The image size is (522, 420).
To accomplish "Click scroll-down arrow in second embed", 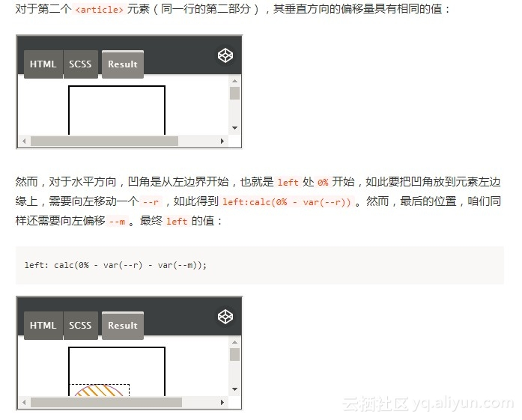I will (x=234, y=389).
